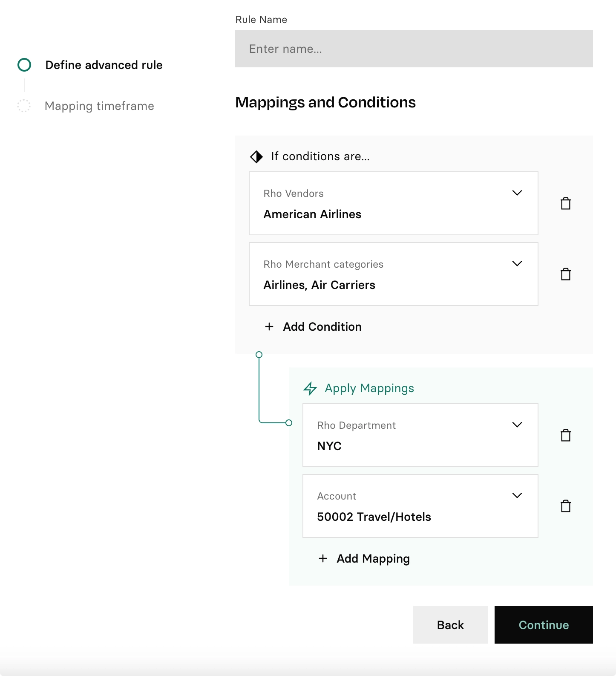Click the lightning bolt Apply Mappings icon
The height and width of the screenshot is (676, 616).
(310, 388)
